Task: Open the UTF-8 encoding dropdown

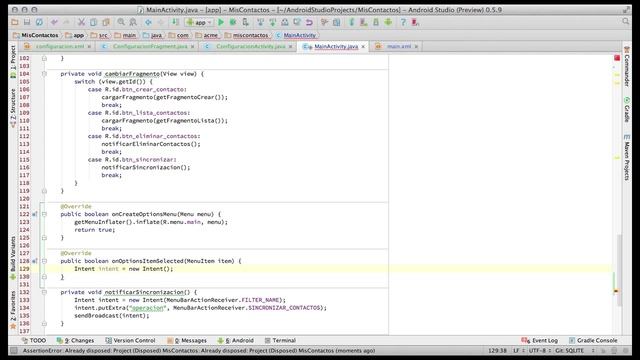Action: coord(540,351)
